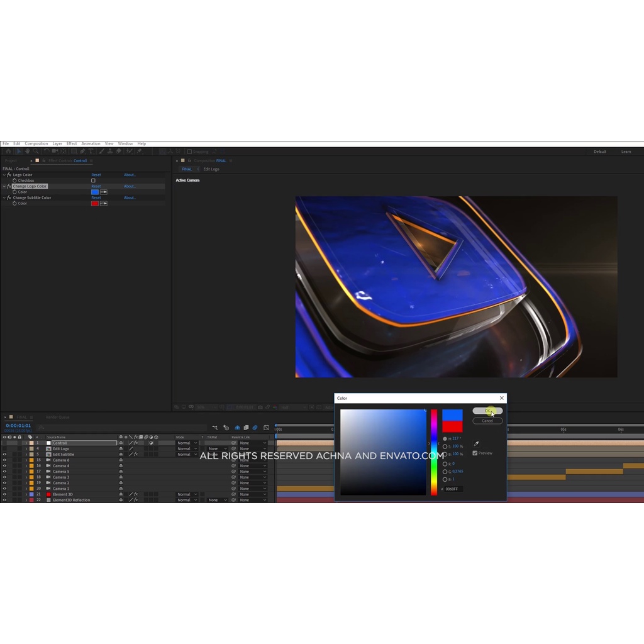
Task: Click the hex color input field
Action: pos(453,489)
